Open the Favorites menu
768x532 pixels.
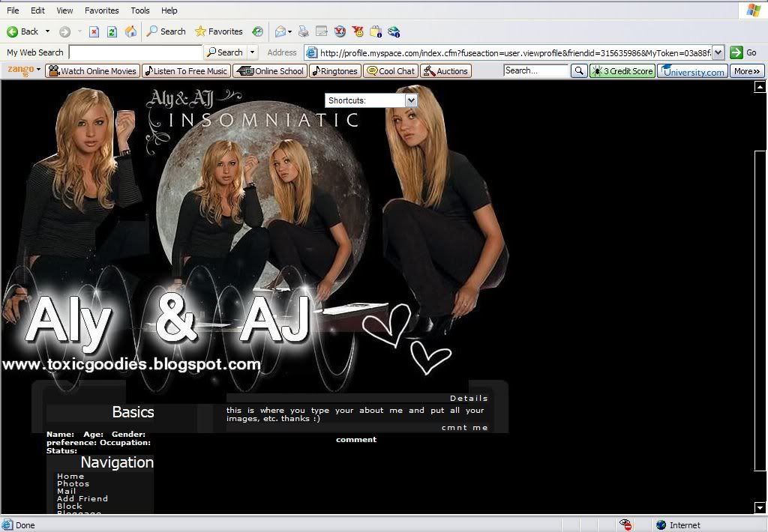(x=102, y=10)
